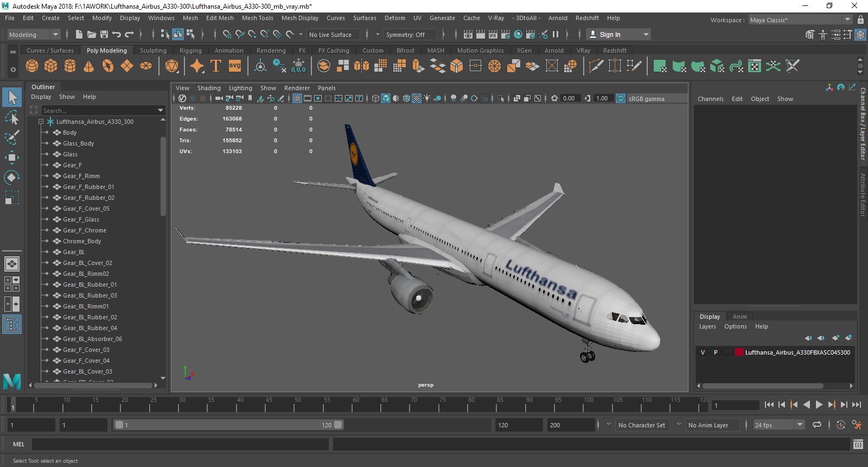
Task: Click the Play forwards button
Action: point(819,405)
